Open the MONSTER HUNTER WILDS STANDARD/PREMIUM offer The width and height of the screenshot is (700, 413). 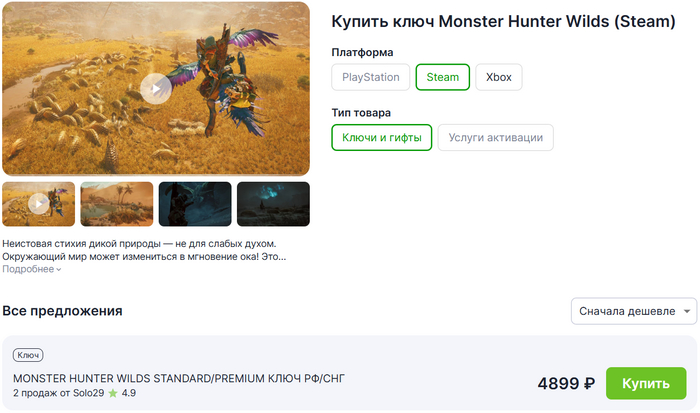180,378
